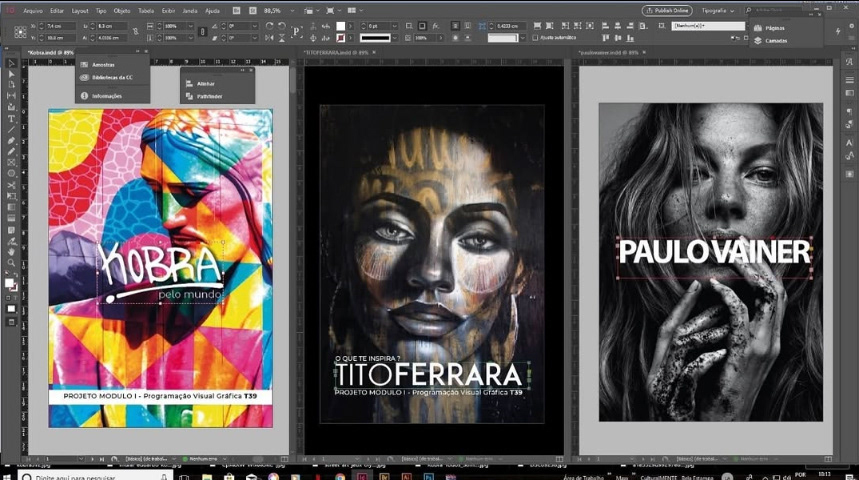Open the Tabela menu

[146, 10]
